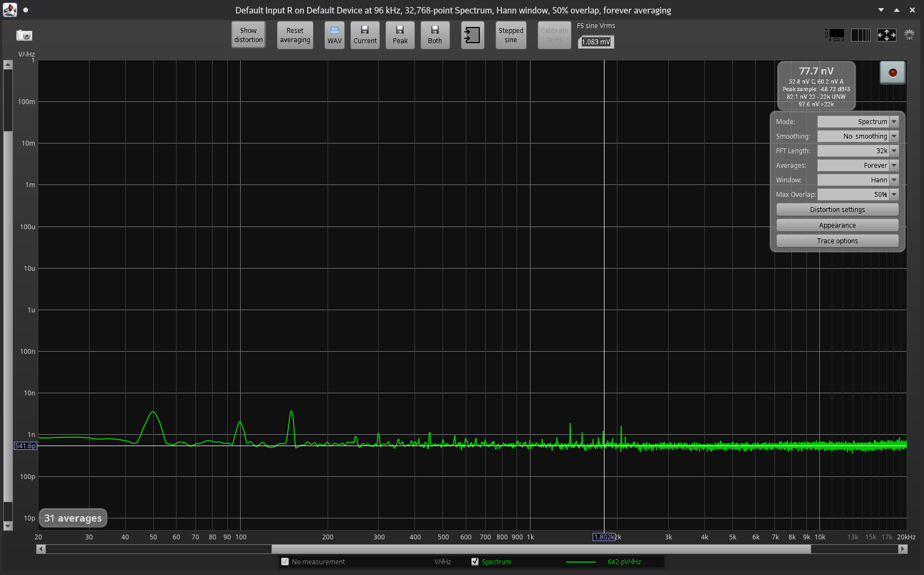Save Peak trace
This screenshot has height=575, width=924.
pos(400,35)
